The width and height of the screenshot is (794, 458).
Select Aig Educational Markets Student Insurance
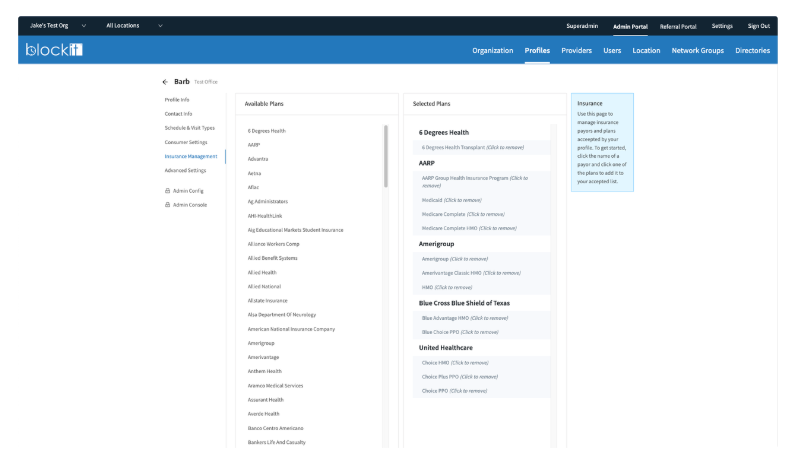295,230
